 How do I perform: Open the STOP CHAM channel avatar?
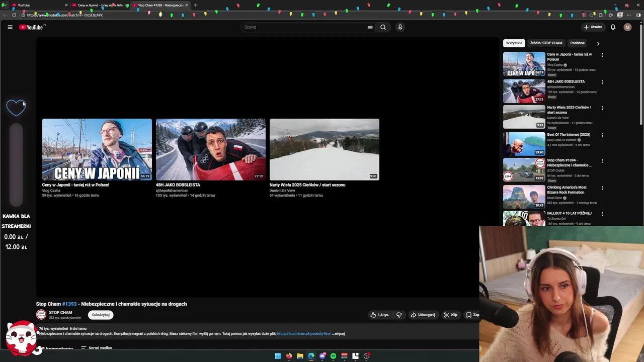point(41,315)
